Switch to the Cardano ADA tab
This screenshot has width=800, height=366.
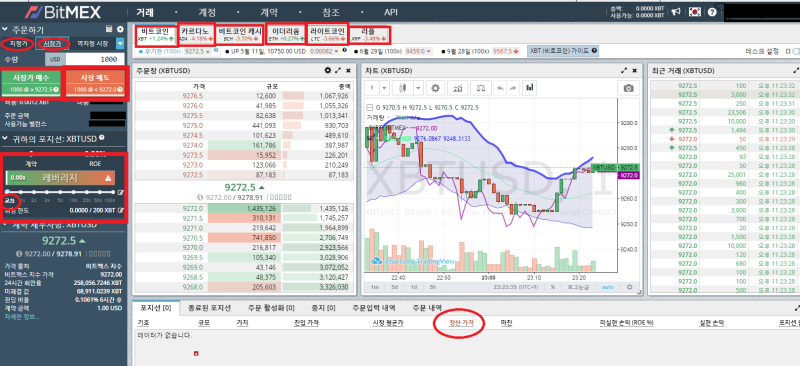[196, 34]
